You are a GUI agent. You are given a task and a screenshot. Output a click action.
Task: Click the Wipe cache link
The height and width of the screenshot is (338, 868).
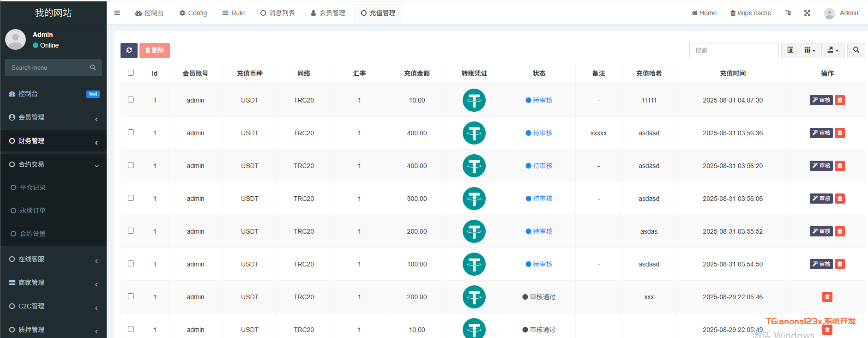[750, 13]
